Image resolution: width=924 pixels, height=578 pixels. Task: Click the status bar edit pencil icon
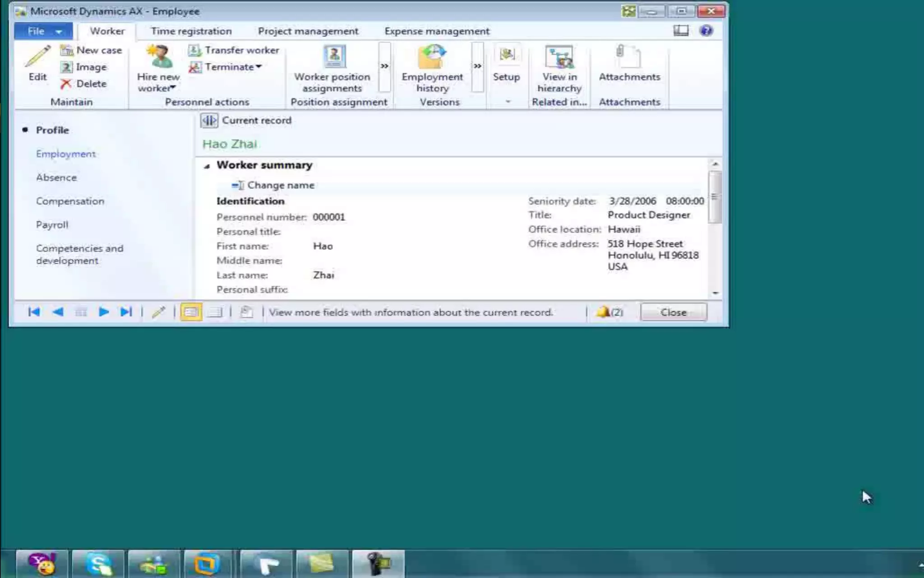click(x=158, y=312)
